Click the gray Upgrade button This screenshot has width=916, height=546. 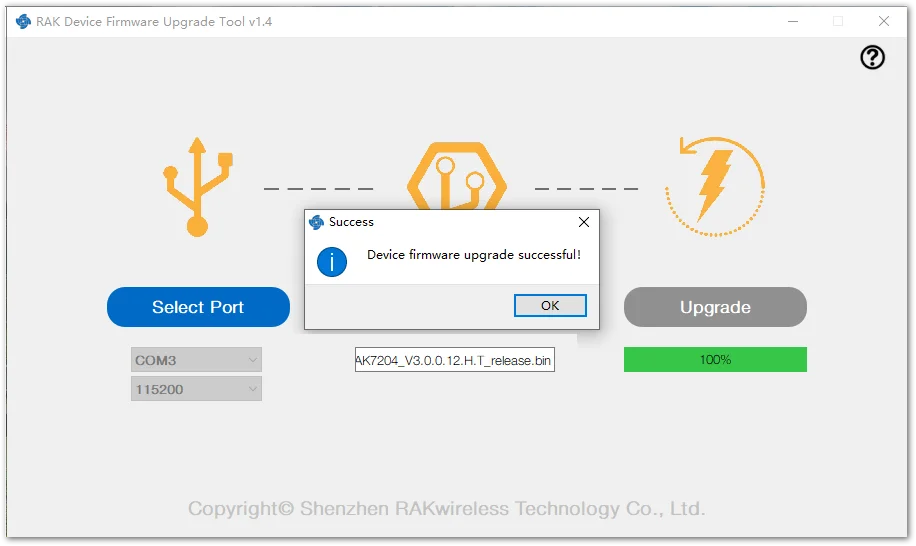coord(715,307)
